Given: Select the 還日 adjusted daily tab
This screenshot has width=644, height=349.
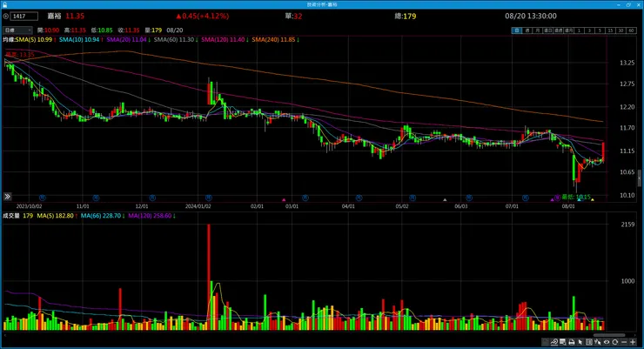Looking at the screenshot, I should 548,30.
